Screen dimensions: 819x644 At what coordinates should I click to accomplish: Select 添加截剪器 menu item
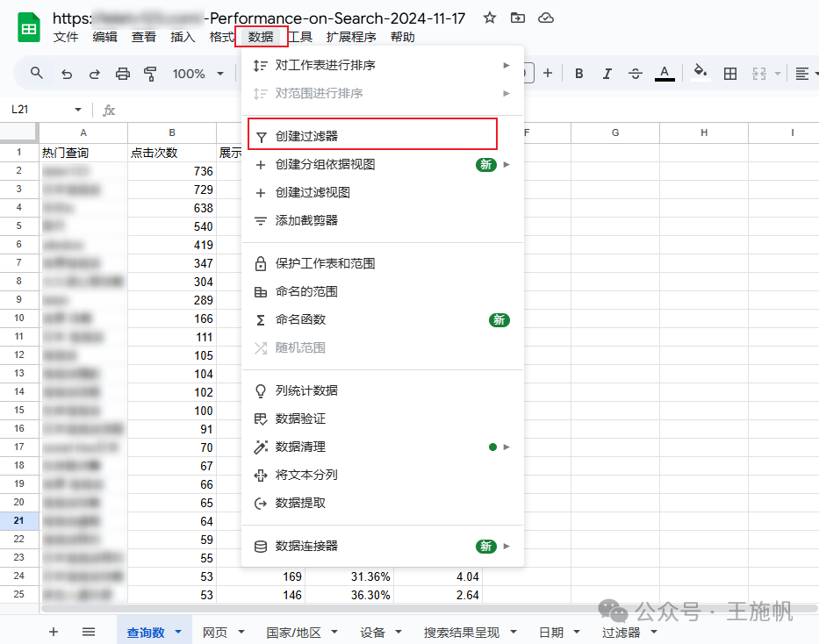click(x=383, y=221)
